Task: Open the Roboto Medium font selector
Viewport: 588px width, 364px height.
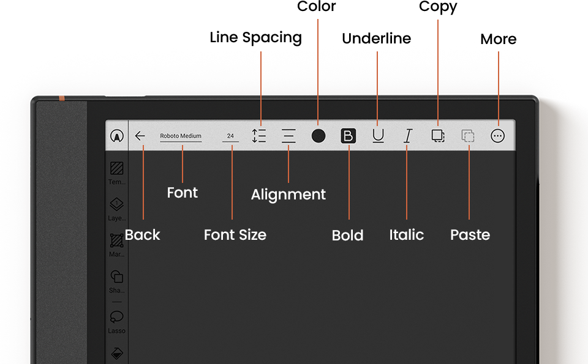Action: [x=181, y=136]
